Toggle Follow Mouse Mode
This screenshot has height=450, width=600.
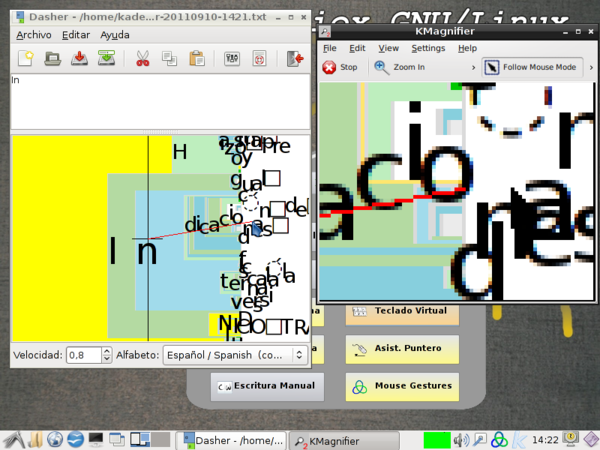(x=532, y=67)
